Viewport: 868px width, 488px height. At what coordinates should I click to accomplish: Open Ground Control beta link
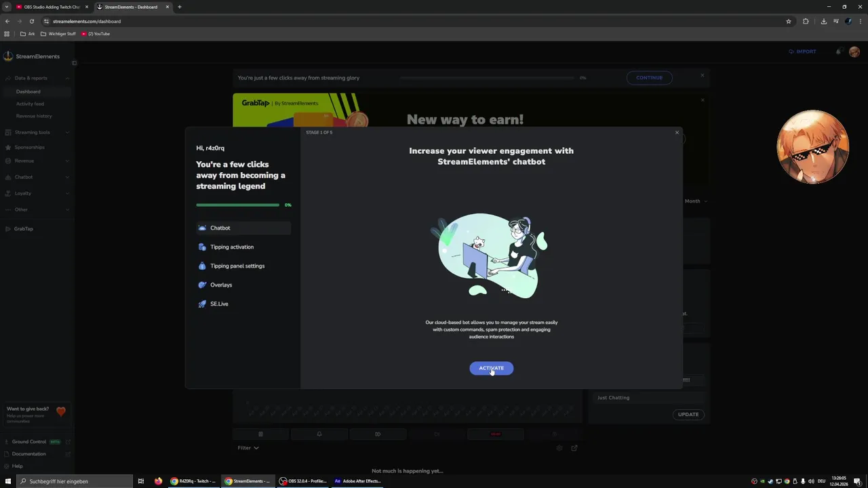[x=37, y=441]
